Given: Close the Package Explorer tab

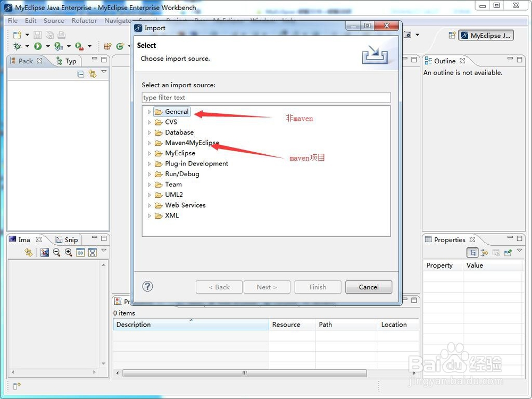Looking at the screenshot, I should click(39, 61).
